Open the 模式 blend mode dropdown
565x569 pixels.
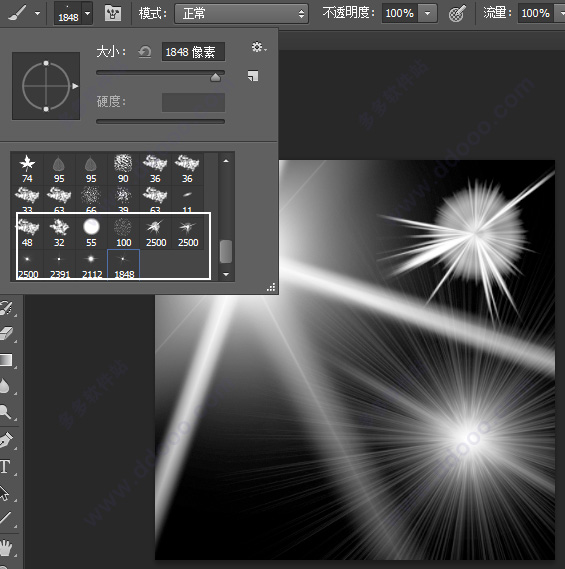coord(241,14)
